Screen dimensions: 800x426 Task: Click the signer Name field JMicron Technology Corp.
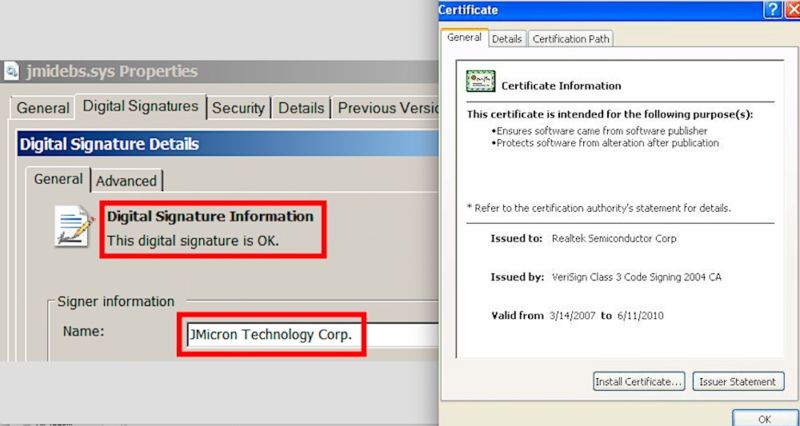[x=312, y=335]
